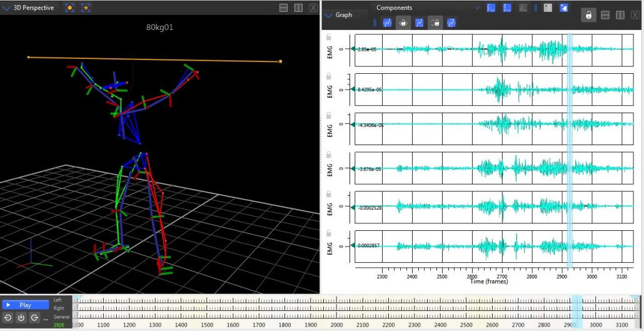Image resolution: width=644 pixels, height=331 pixels.
Task: Click the first blue graph icon beside Components
Action: click(491, 8)
